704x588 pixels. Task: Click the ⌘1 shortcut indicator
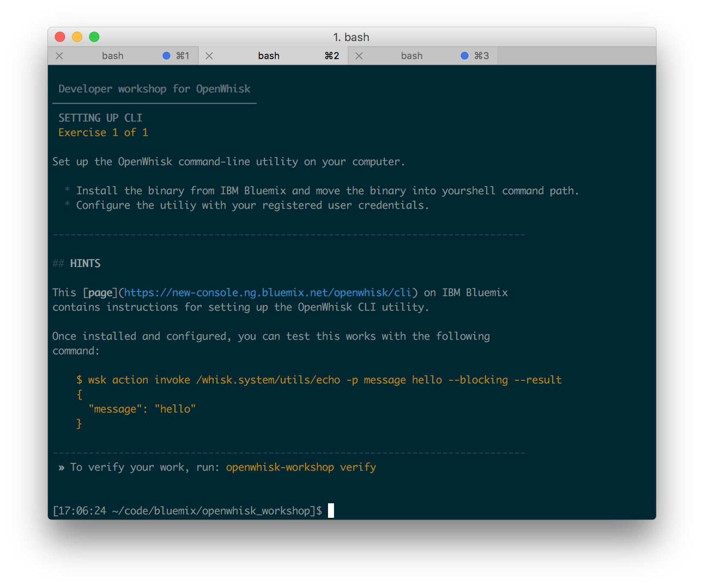(x=183, y=56)
